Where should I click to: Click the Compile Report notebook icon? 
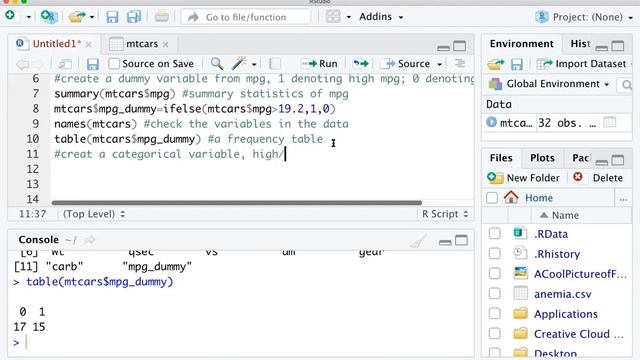point(275,64)
